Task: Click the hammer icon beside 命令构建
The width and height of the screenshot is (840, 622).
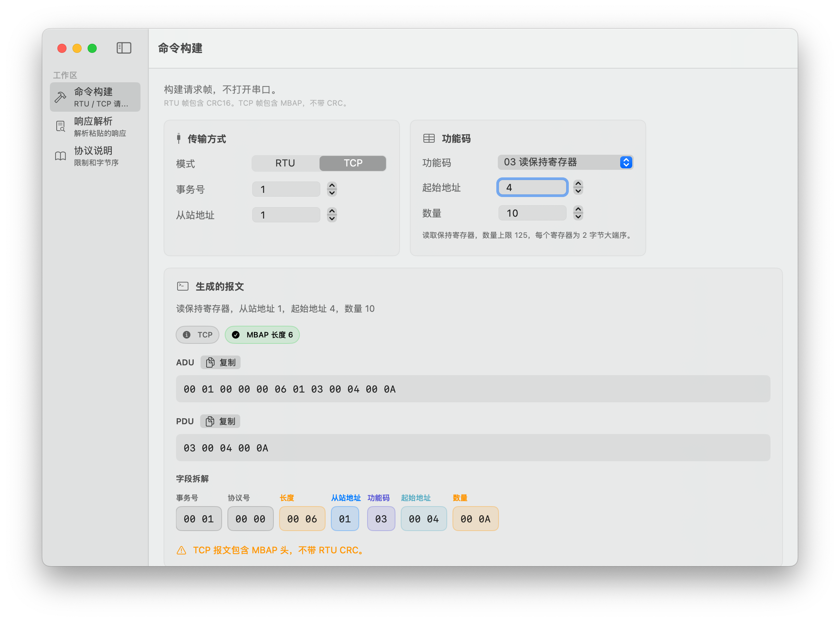Action: [x=60, y=97]
